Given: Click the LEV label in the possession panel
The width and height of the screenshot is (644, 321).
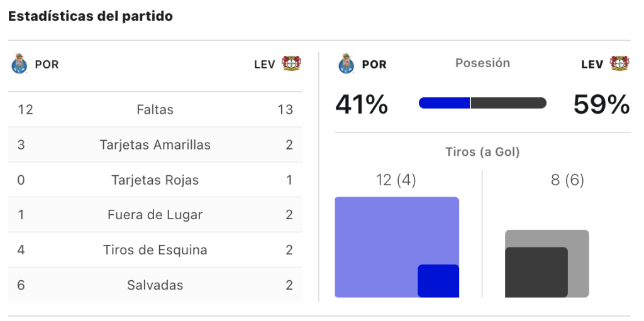Looking at the screenshot, I should click(x=592, y=65).
